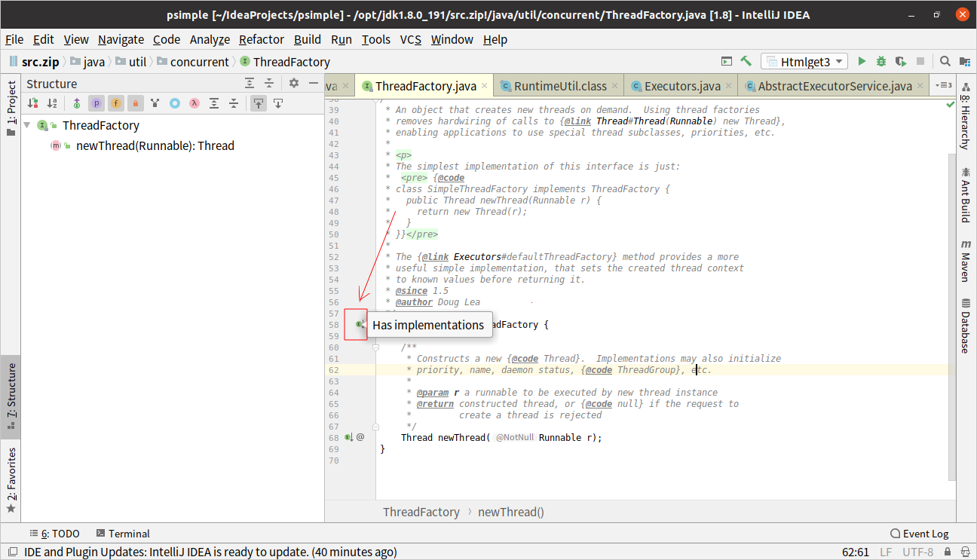Show hidden tabs list dropdown
Viewport: 977px width, 560px height.
pyautogui.click(x=943, y=85)
